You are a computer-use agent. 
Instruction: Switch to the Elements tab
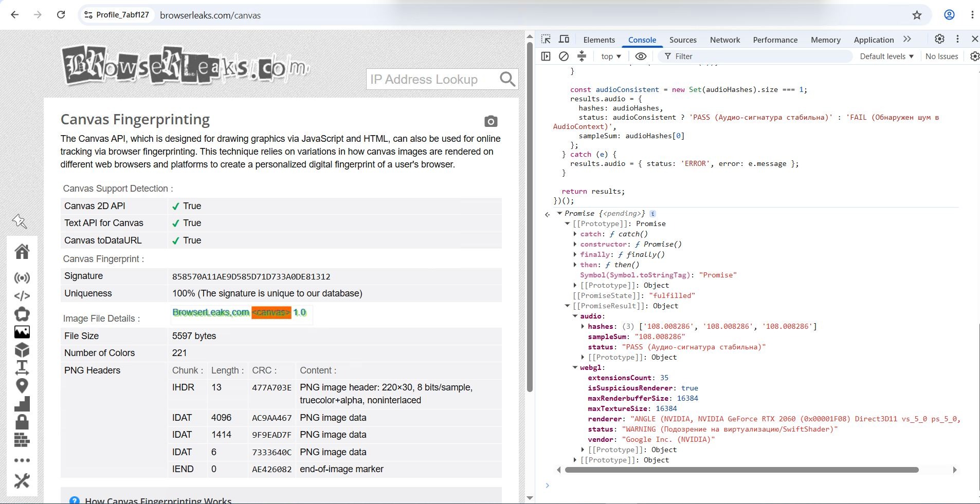click(x=599, y=40)
